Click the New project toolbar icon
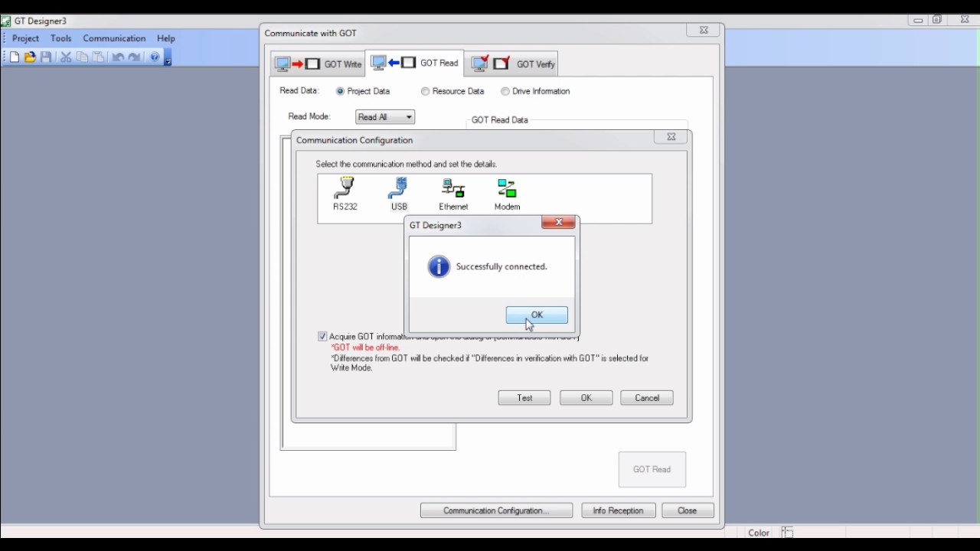The width and height of the screenshot is (980, 551). [x=15, y=57]
